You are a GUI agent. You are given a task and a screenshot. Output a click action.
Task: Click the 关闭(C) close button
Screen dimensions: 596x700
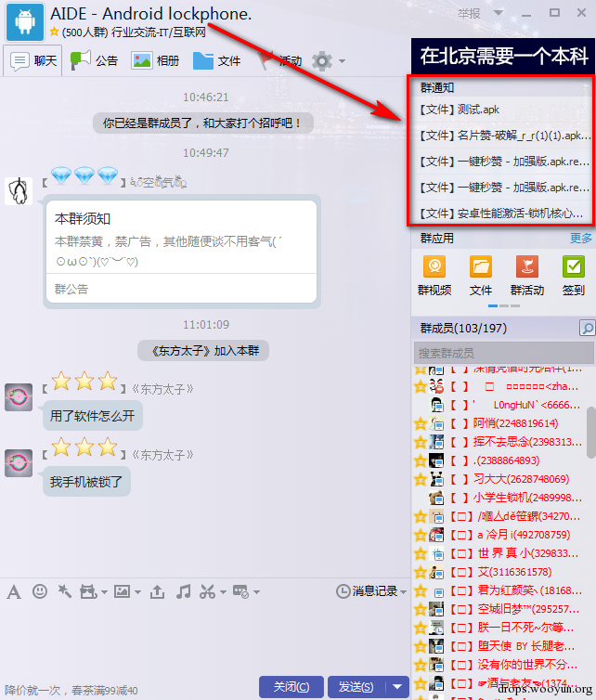[292, 687]
